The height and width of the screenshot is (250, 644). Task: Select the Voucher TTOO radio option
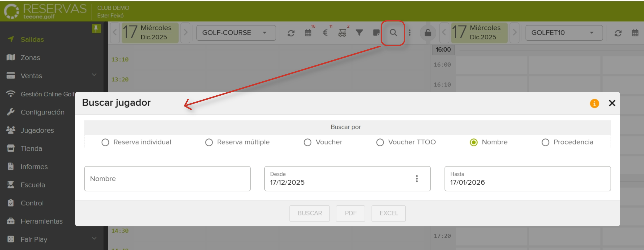[x=380, y=142]
